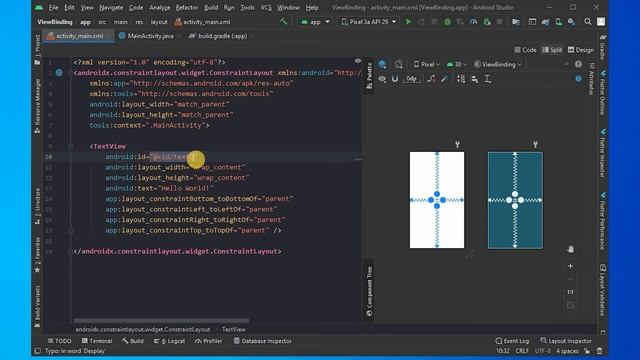Click the Align icon in design toolbar
This screenshot has width=640, height=360.
point(475,79)
